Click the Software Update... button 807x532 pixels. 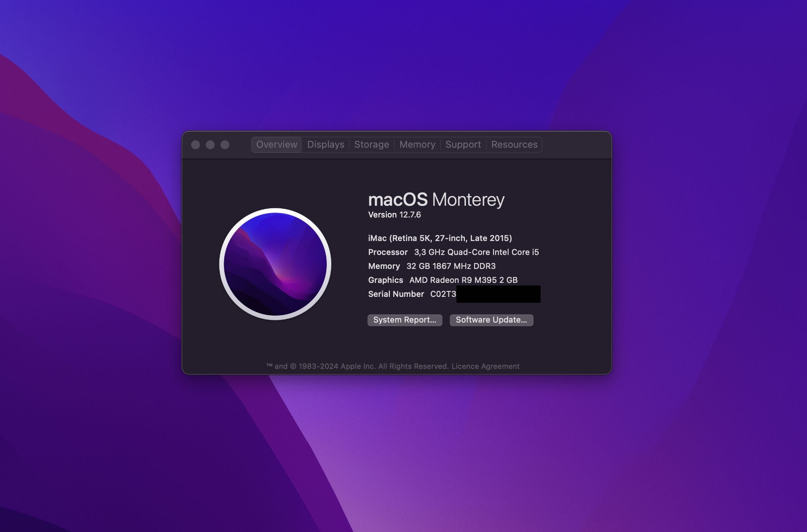click(x=491, y=320)
